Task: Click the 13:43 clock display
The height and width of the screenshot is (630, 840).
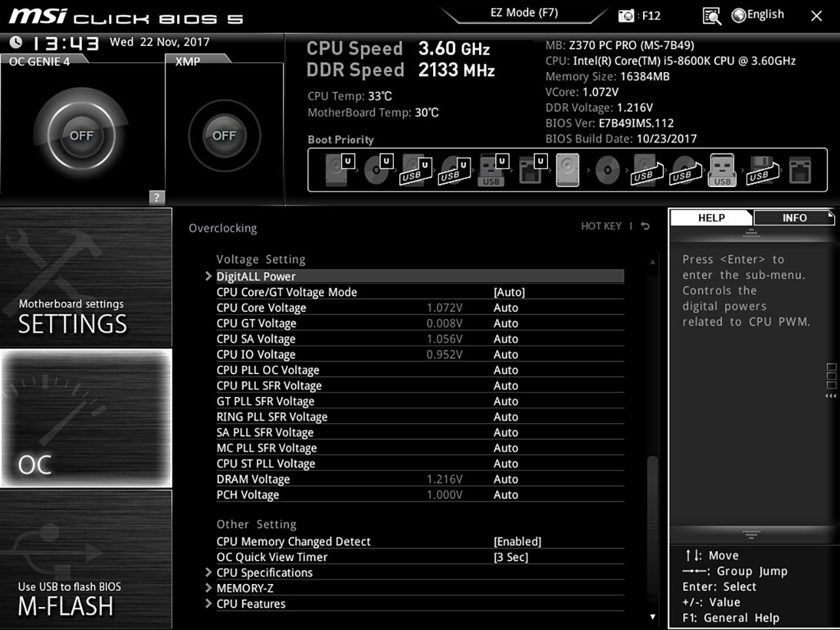Action: tap(66, 43)
